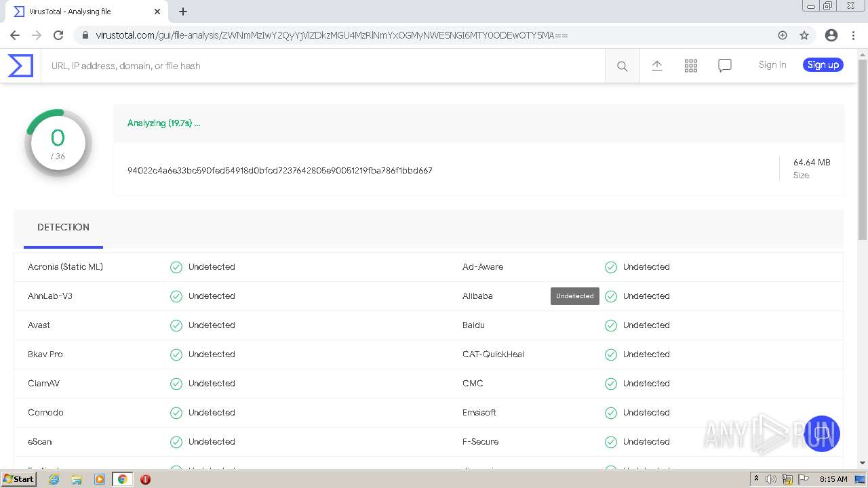Click the Acronis (Static ML) engine name
The height and width of the screenshot is (488, 868).
point(65,267)
